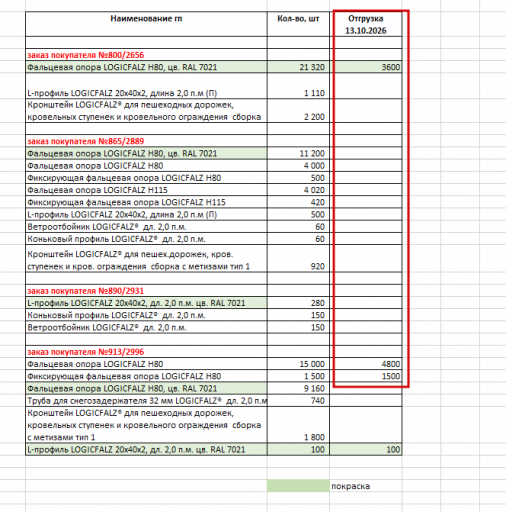
Task: Select quantity cell "1 500" with space
Action: point(298,376)
